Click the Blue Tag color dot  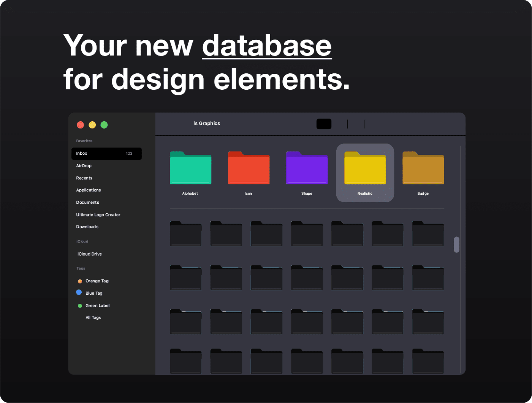(79, 292)
